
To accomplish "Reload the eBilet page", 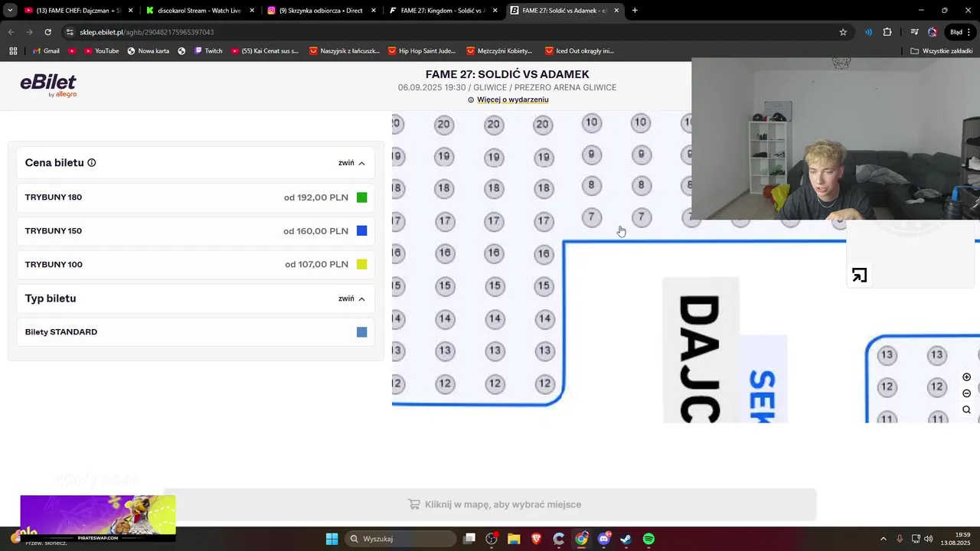I will pyautogui.click(x=47, y=32).
